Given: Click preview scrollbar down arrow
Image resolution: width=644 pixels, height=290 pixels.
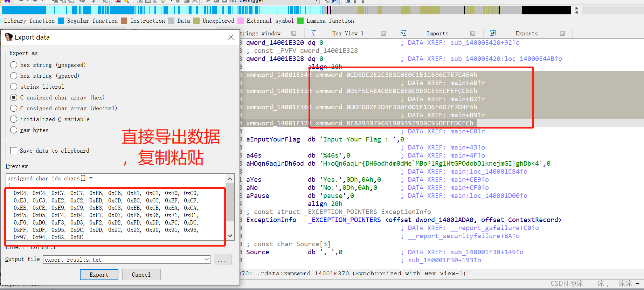Looking at the screenshot, I should tap(230, 236).
